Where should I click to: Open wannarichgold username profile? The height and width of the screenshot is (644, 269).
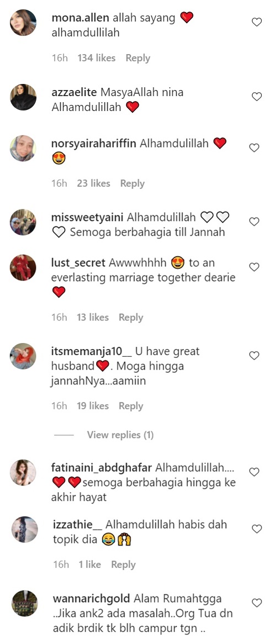(92, 597)
